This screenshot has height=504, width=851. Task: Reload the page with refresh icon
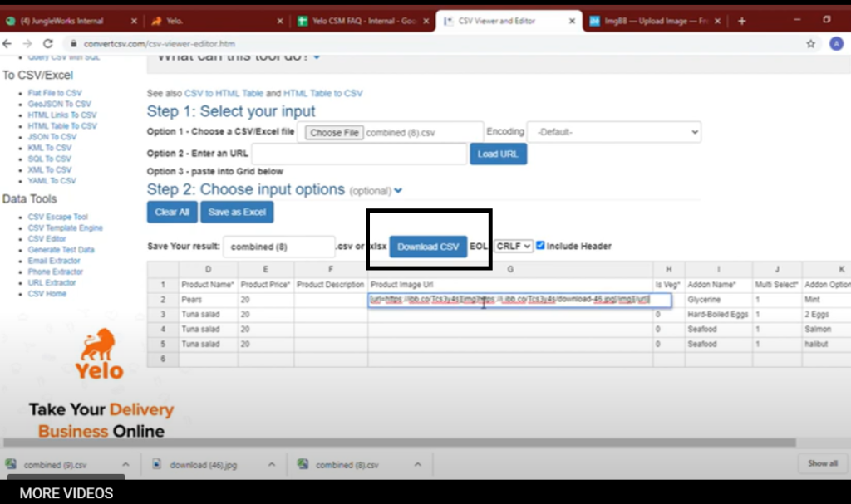click(x=47, y=43)
